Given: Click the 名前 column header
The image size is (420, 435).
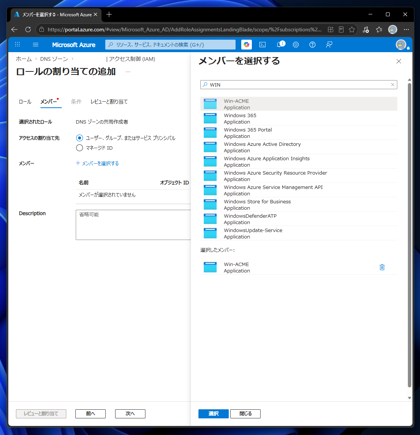Looking at the screenshot, I should (84, 183).
